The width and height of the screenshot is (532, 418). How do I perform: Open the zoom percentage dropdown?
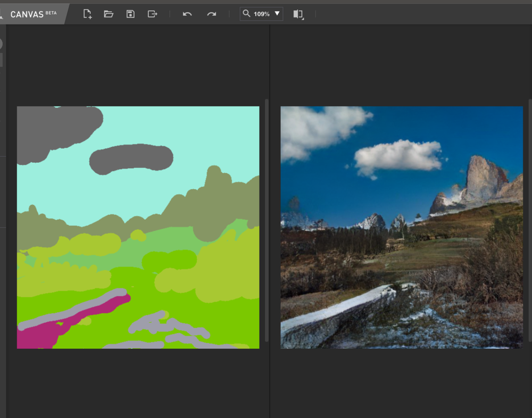[x=276, y=14]
